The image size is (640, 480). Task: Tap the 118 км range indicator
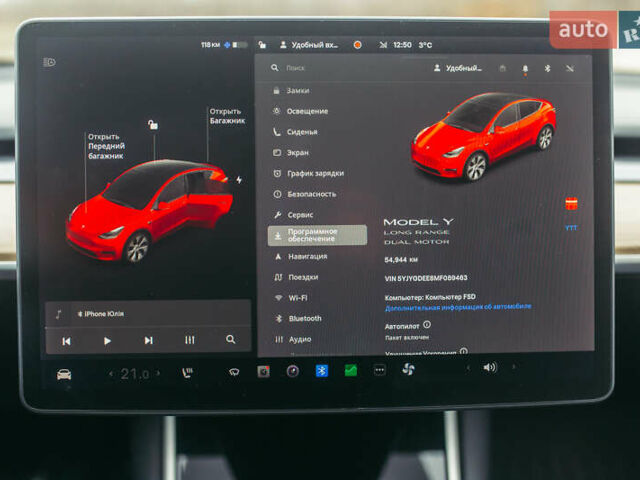coord(211,44)
